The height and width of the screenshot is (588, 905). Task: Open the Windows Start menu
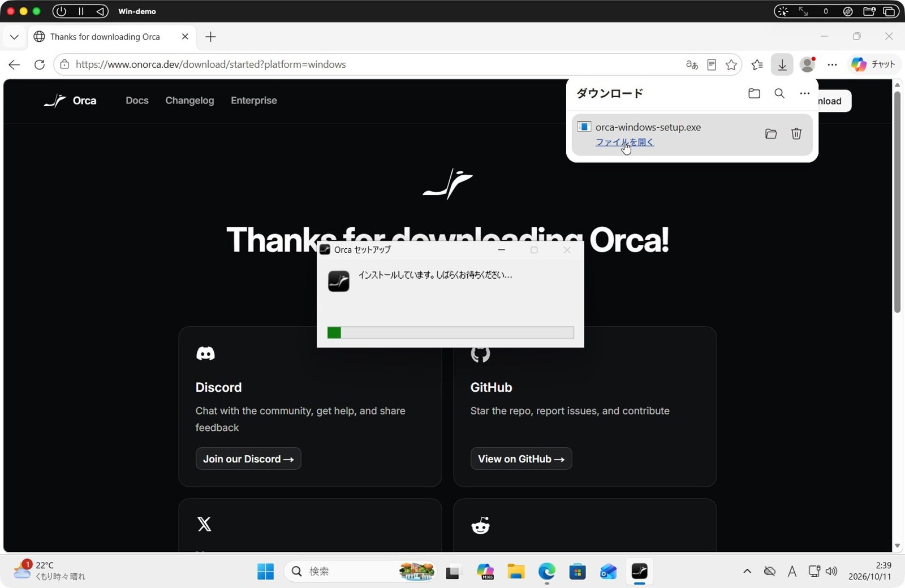[x=265, y=572]
